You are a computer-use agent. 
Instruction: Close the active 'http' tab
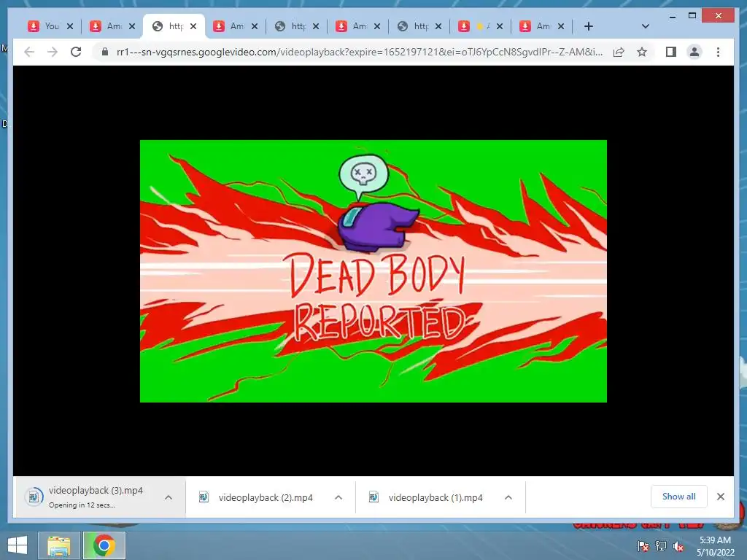(193, 26)
